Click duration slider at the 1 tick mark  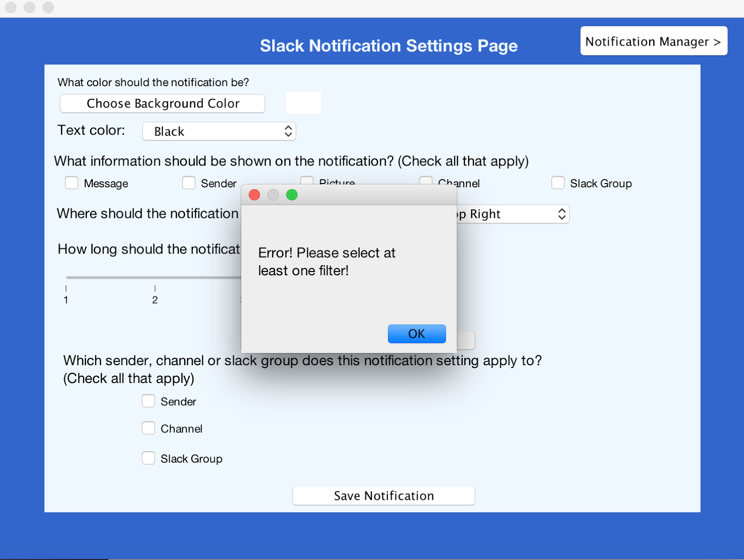click(66, 278)
